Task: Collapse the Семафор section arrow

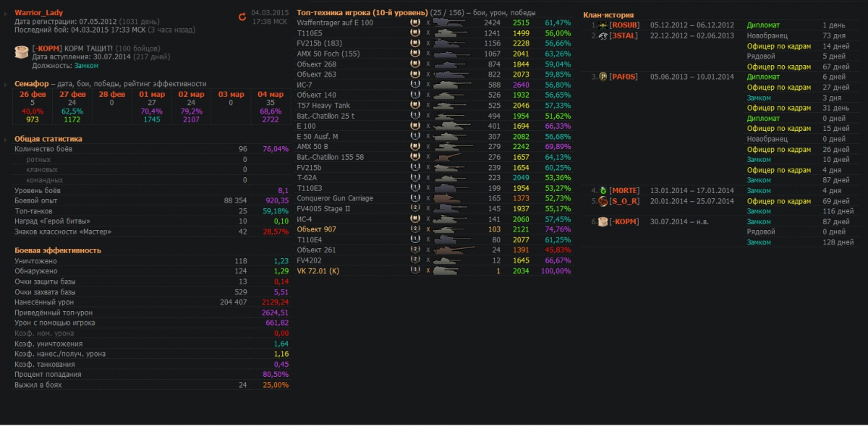Action: (x=6, y=84)
